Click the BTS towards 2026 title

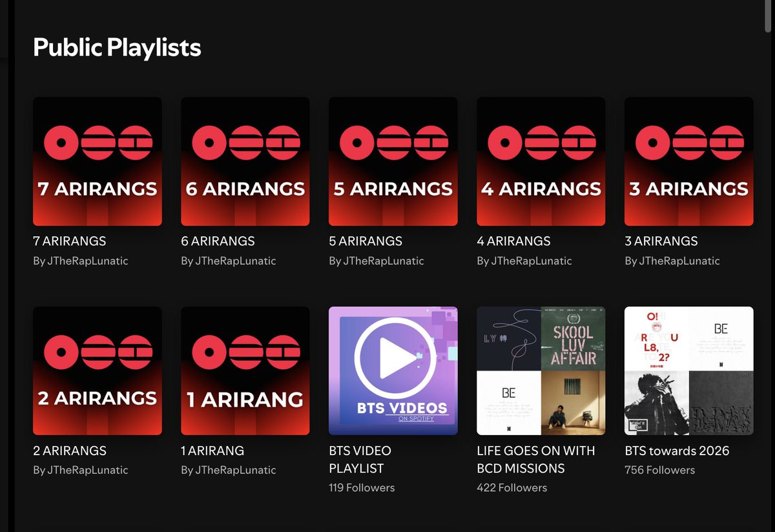pyautogui.click(x=677, y=451)
